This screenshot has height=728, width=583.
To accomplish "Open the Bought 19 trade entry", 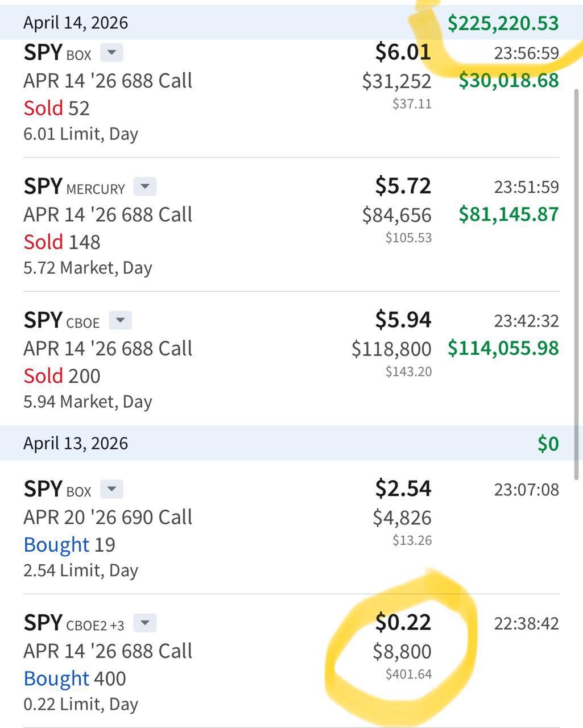I will click(69, 544).
